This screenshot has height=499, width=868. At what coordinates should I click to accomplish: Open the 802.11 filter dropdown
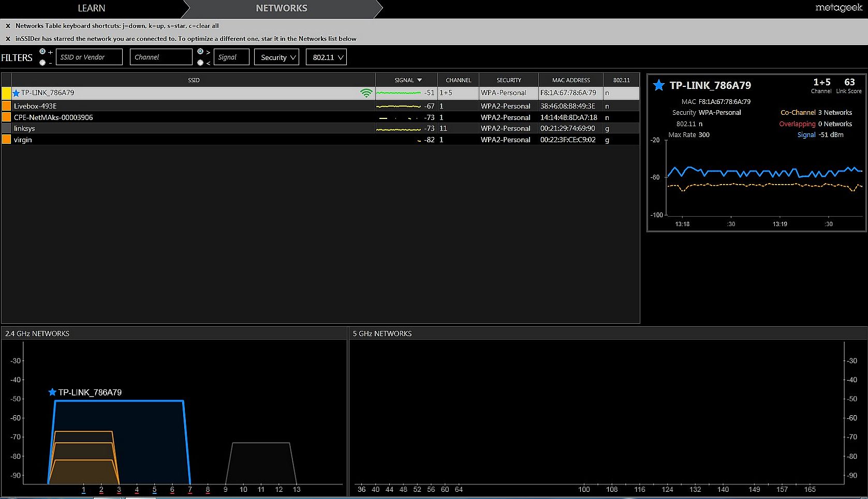(x=326, y=57)
